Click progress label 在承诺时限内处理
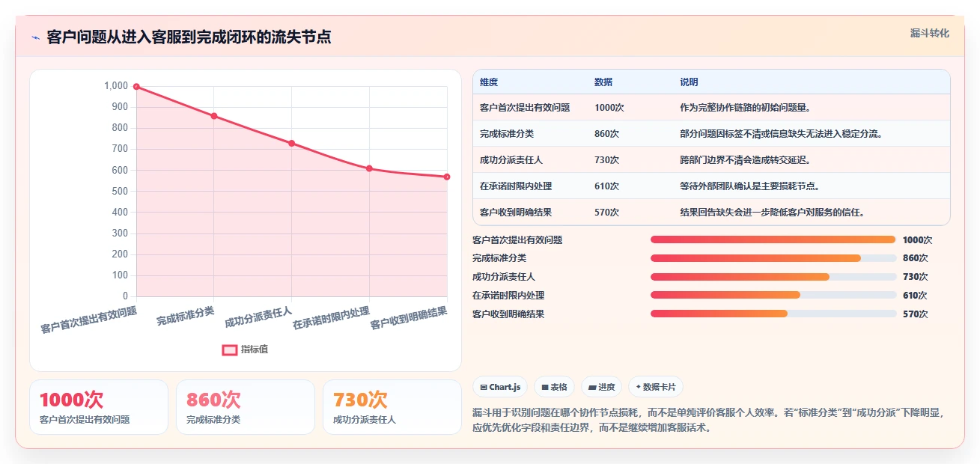980x464 pixels. [x=508, y=296]
